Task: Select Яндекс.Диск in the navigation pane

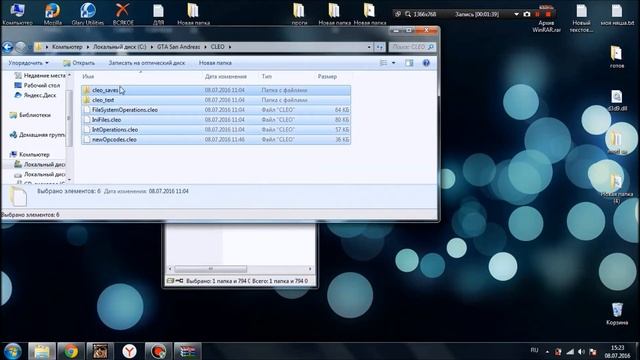Action: coord(35,95)
